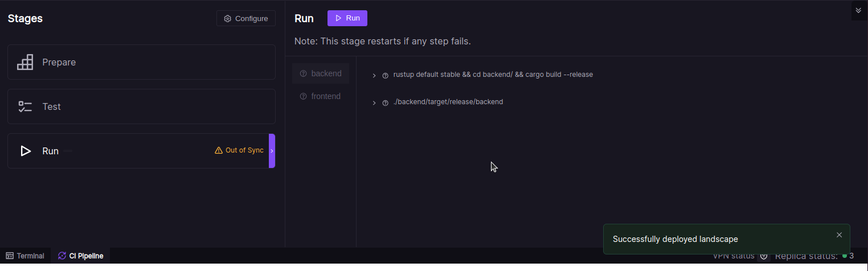Open the Configure stages settings
This screenshot has height=271, width=868.
246,18
